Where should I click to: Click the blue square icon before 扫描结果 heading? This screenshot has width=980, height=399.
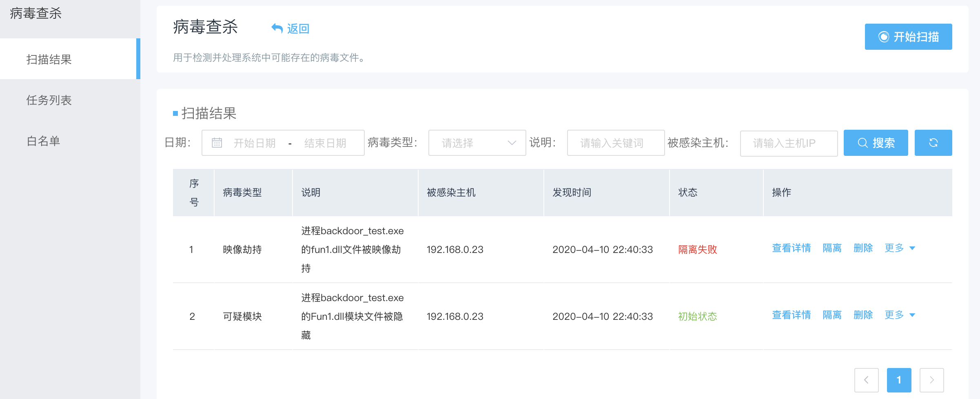coord(175,113)
